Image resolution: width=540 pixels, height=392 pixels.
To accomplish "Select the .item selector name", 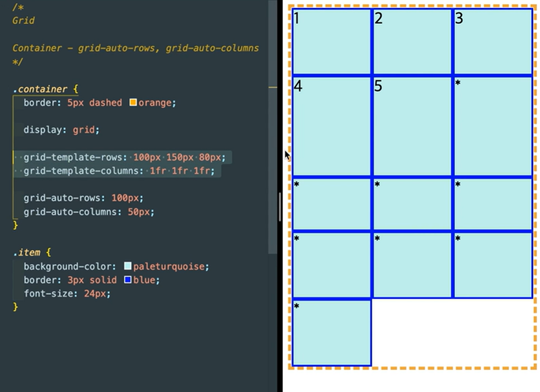I will click(x=28, y=253).
